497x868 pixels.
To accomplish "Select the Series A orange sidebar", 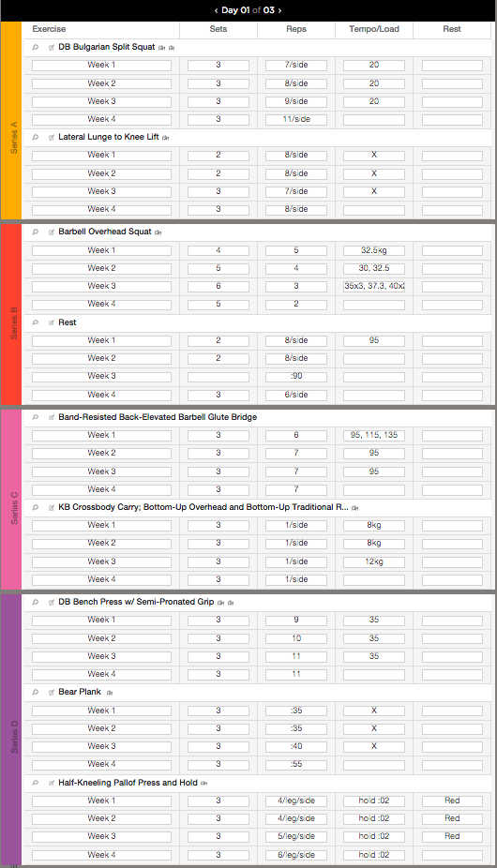I will point(11,121).
